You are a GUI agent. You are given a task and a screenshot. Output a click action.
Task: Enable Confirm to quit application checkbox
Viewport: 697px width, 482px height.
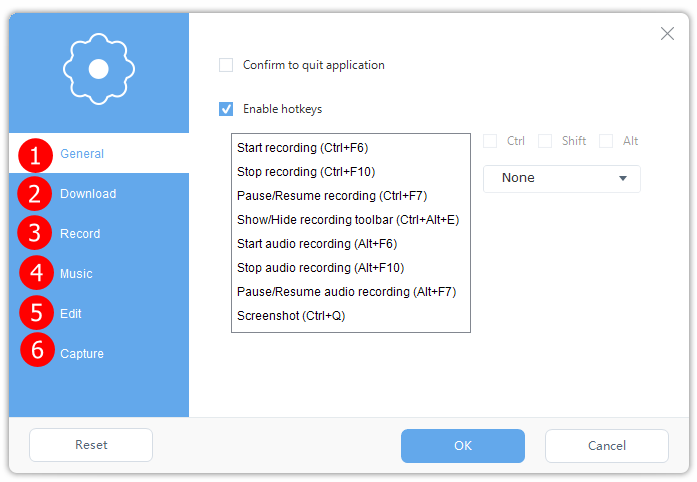pyautogui.click(x=226, y=65)
